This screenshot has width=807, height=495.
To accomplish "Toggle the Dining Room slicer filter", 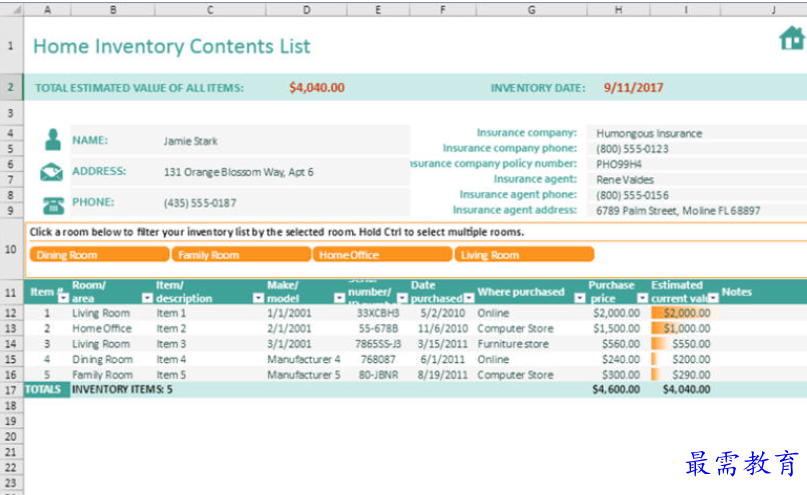I will [99, 255].
